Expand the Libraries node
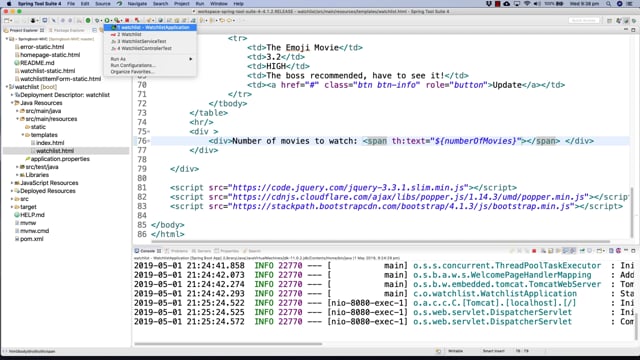640x360 pixels. (x=17, y=175)
